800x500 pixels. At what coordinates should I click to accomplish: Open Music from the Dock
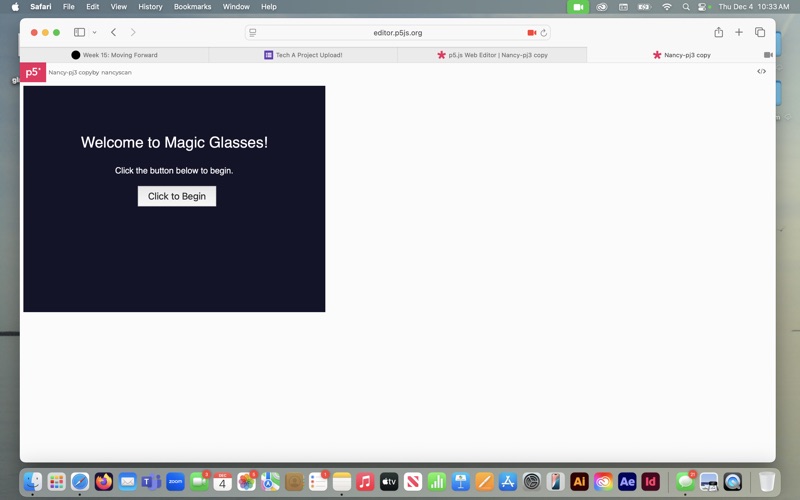[365, 481]
